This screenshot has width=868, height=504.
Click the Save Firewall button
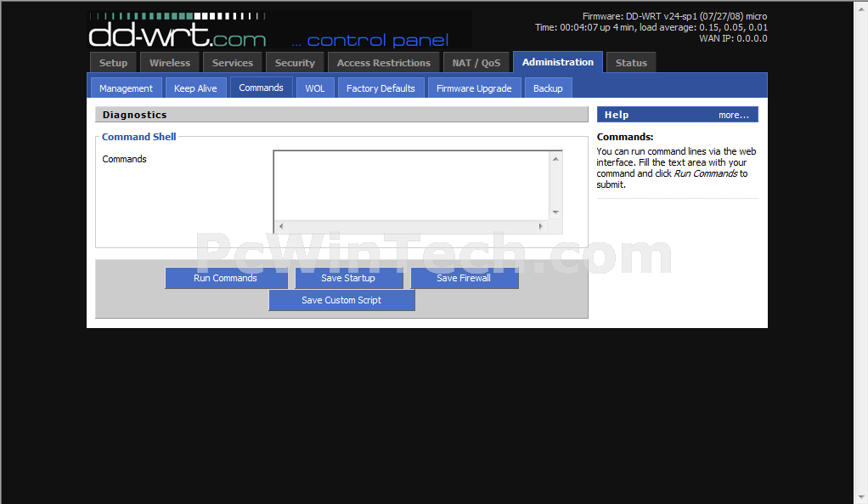tap(464, 278)
